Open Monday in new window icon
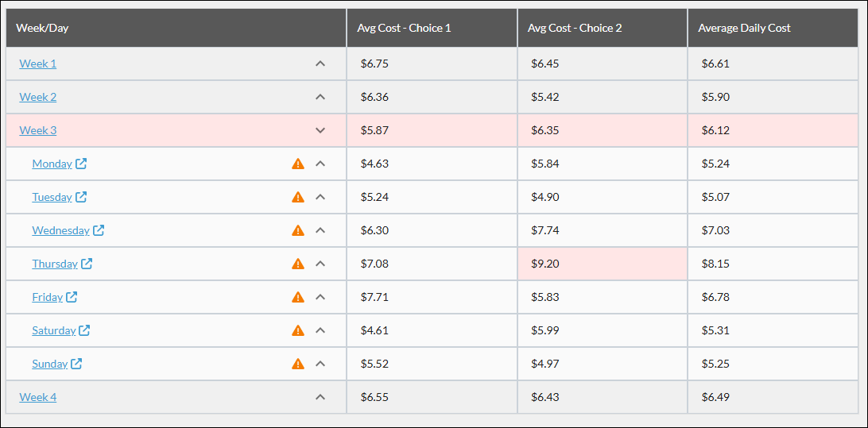This screenshot has height=428, width=868. click(x=81, y=164)
